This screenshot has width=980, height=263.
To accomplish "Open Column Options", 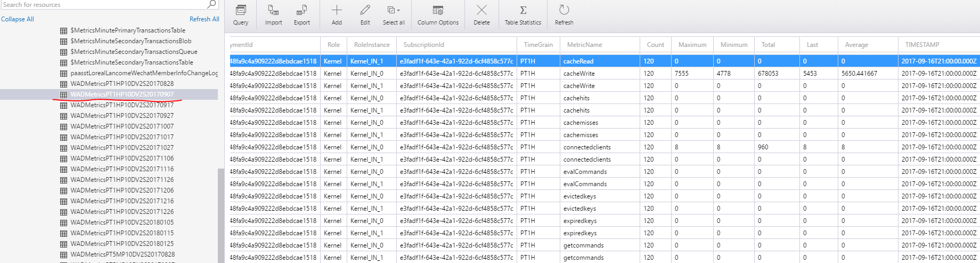I will tap(438, 11).
